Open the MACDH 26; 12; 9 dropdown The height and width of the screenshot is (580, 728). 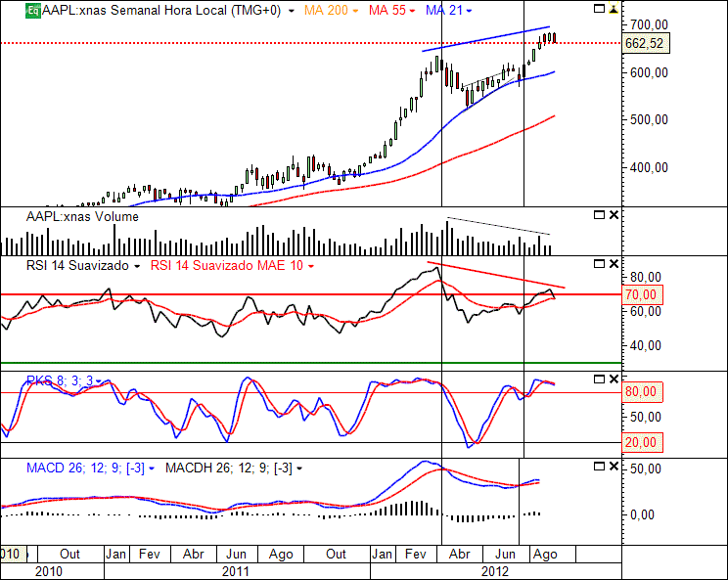(x=299, y=468)
